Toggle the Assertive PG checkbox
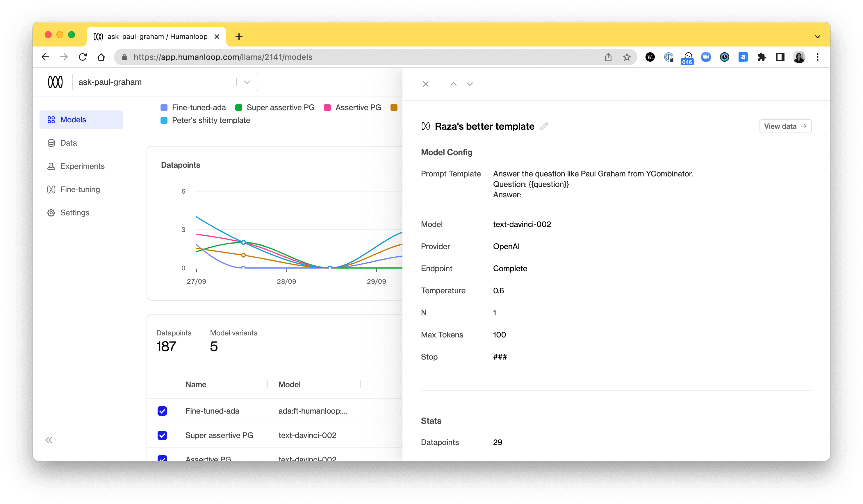 pos(162,459)
